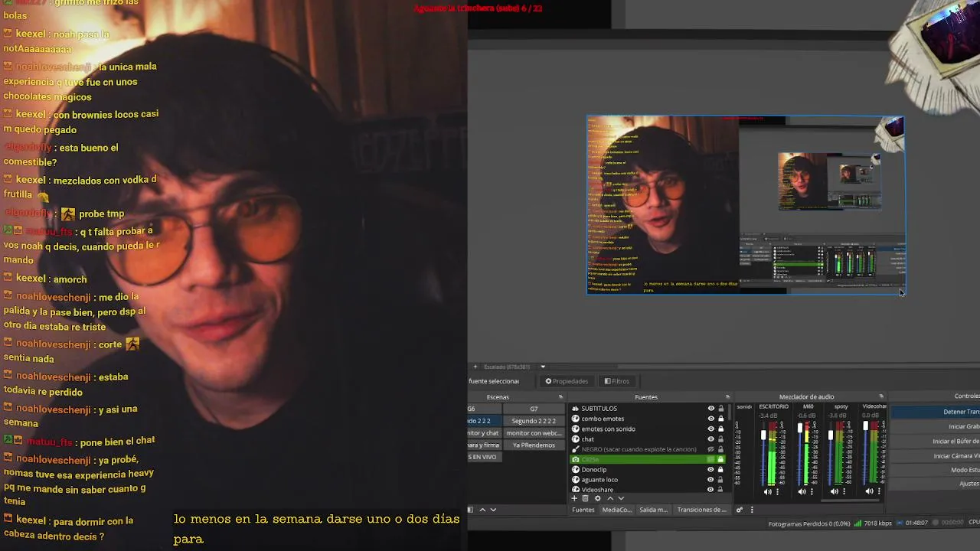
Task: Click the green bars network status icon
Action: tap(858, 523)
